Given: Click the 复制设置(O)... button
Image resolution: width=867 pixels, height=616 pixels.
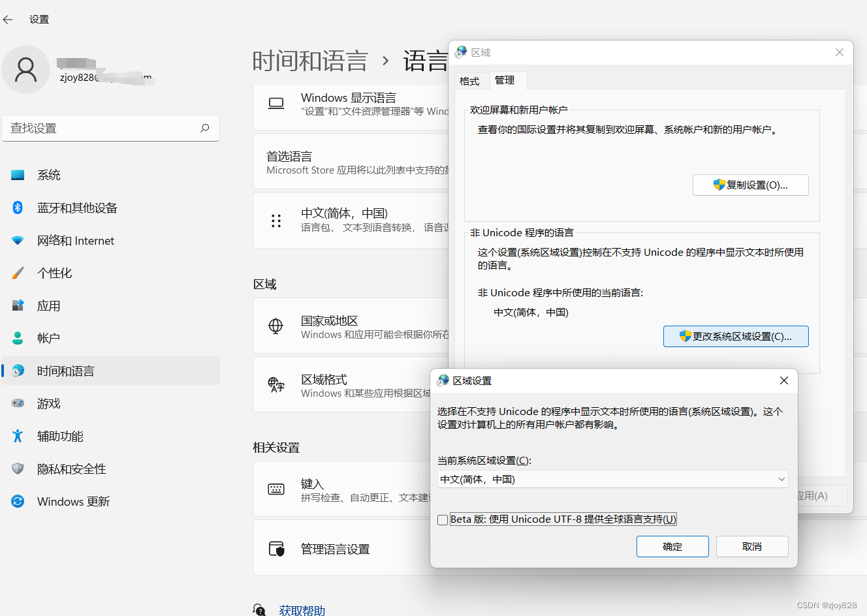Looking at the screenshot, I should (751, 185).
